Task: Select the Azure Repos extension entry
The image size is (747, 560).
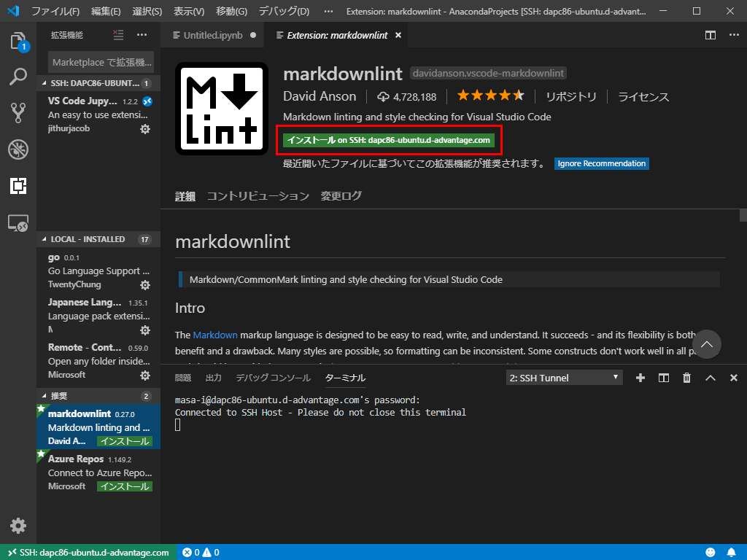Action: point(98,472)
